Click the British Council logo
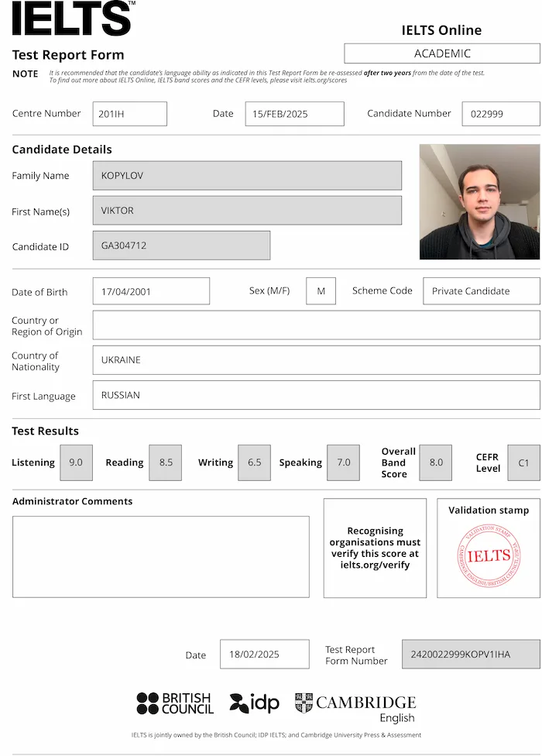The image size is (542, 756). [x=175, y=703]
